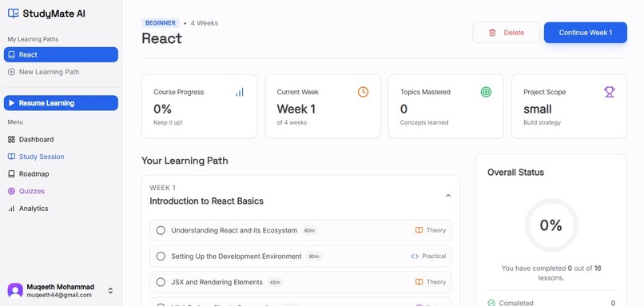
Task: Click the Practical code icon on the Setting Up lesson
Action: tap(415, 256)
